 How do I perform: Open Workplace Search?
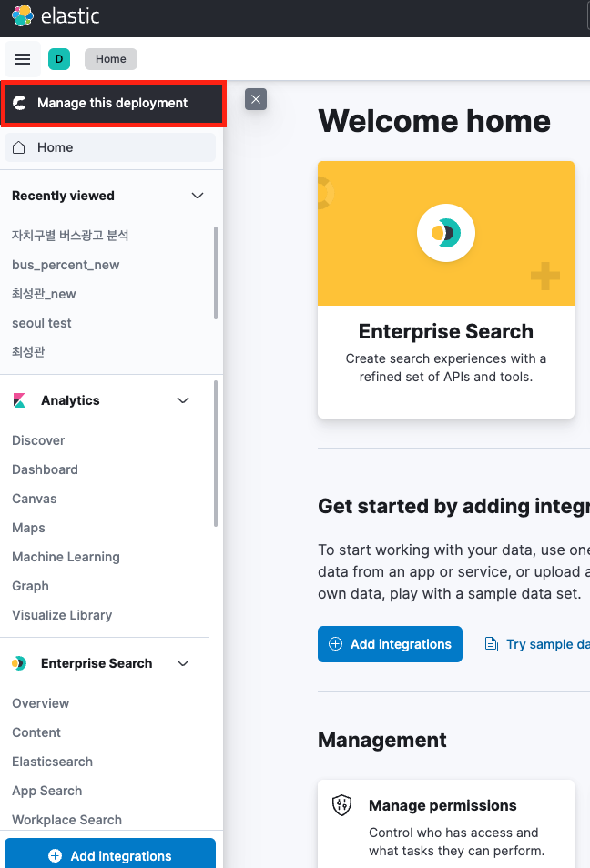pyautogui.click(x=67, y=820)
